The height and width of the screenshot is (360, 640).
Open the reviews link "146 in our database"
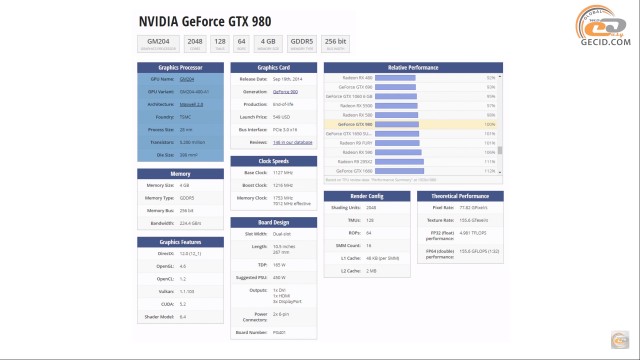click(293, 142)
